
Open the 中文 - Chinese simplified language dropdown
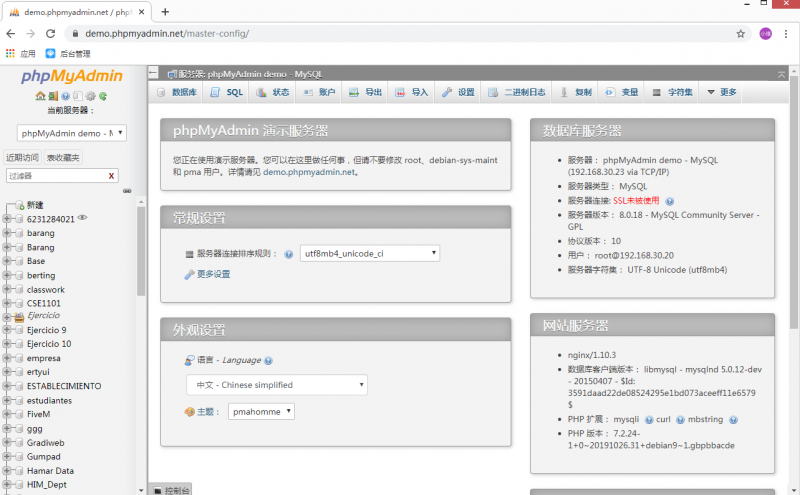277,385
